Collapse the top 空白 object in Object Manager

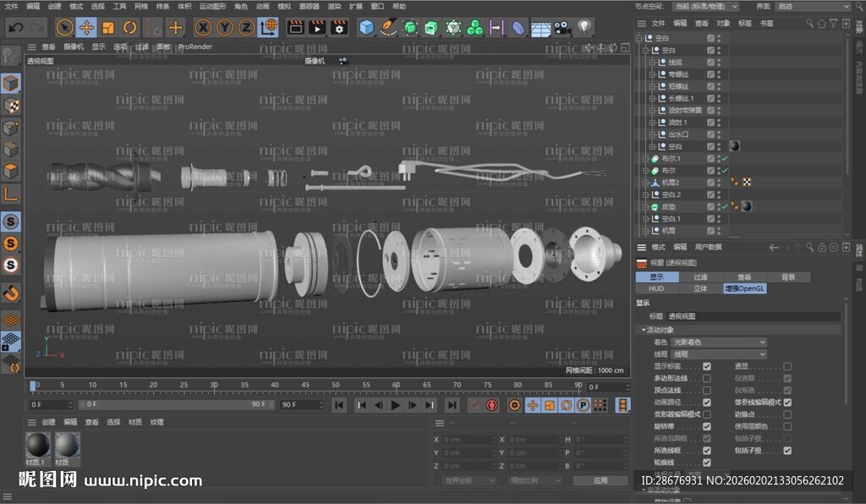641,37
